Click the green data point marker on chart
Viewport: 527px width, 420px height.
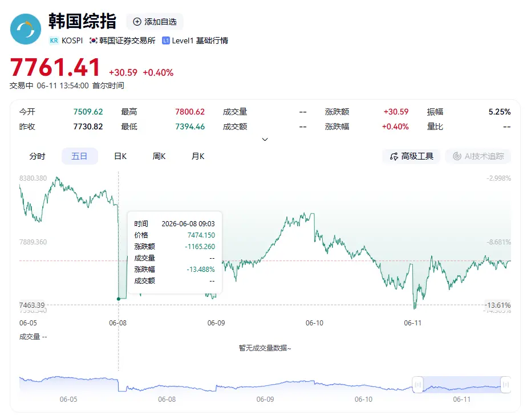(118, 299)
